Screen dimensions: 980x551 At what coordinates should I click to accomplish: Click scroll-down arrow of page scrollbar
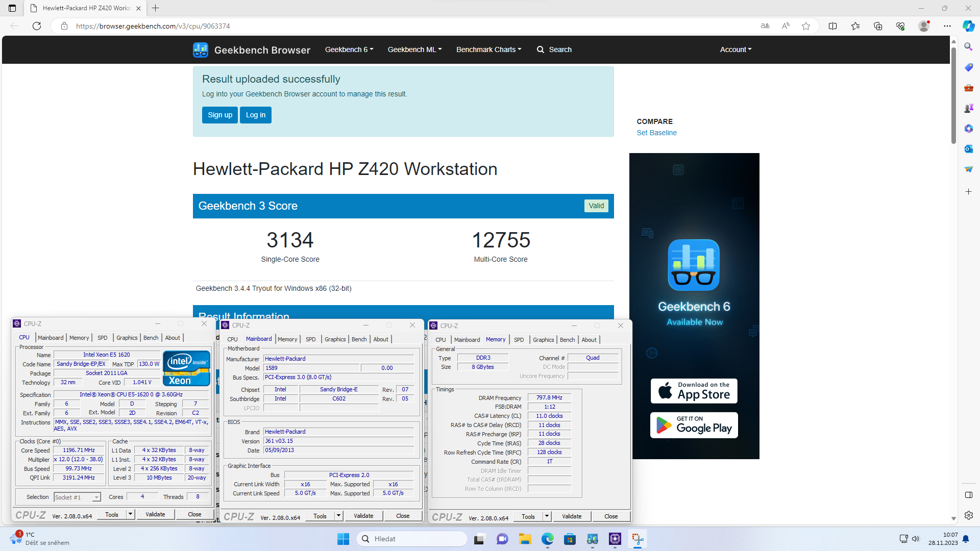953,518
